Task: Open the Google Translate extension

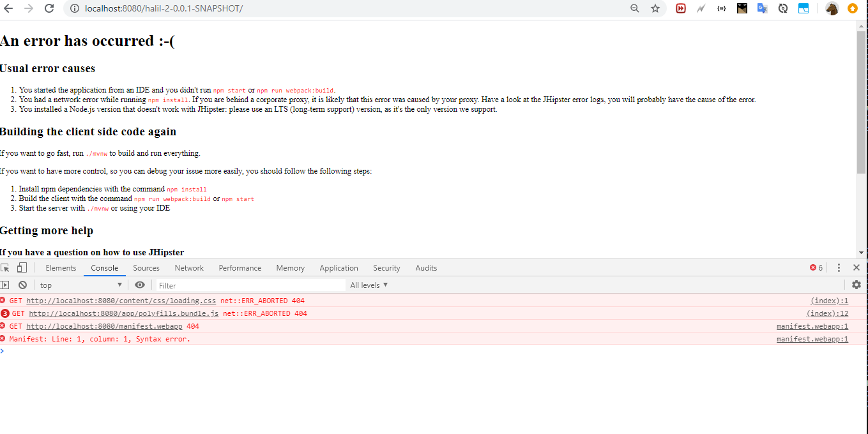Action: pos(762,8)
